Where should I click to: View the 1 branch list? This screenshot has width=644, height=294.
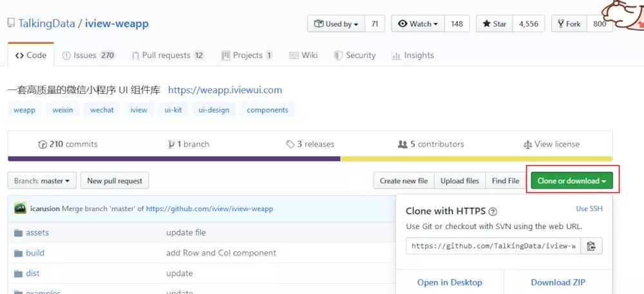pos(189,144)
